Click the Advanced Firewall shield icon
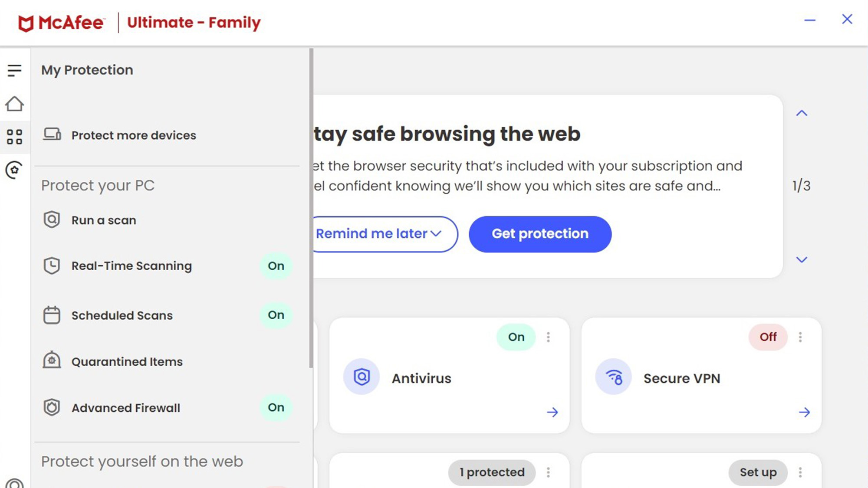 pyautogui.click(x=52, y=407)
